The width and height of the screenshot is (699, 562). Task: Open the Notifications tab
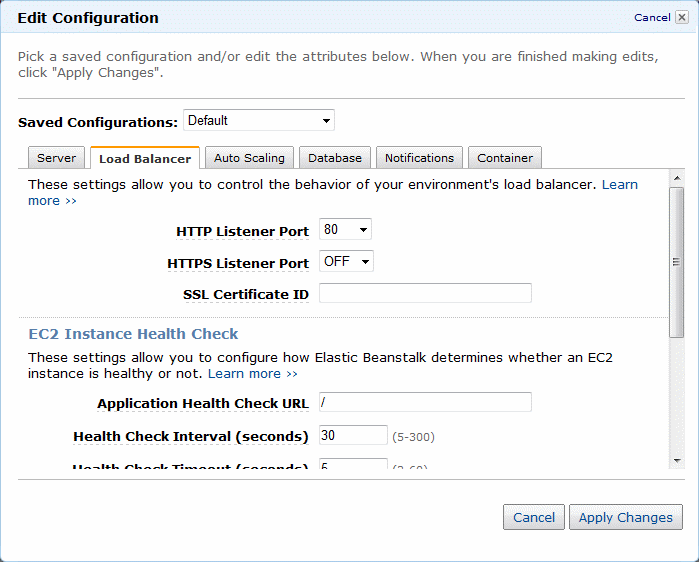(x=419, y=158)
